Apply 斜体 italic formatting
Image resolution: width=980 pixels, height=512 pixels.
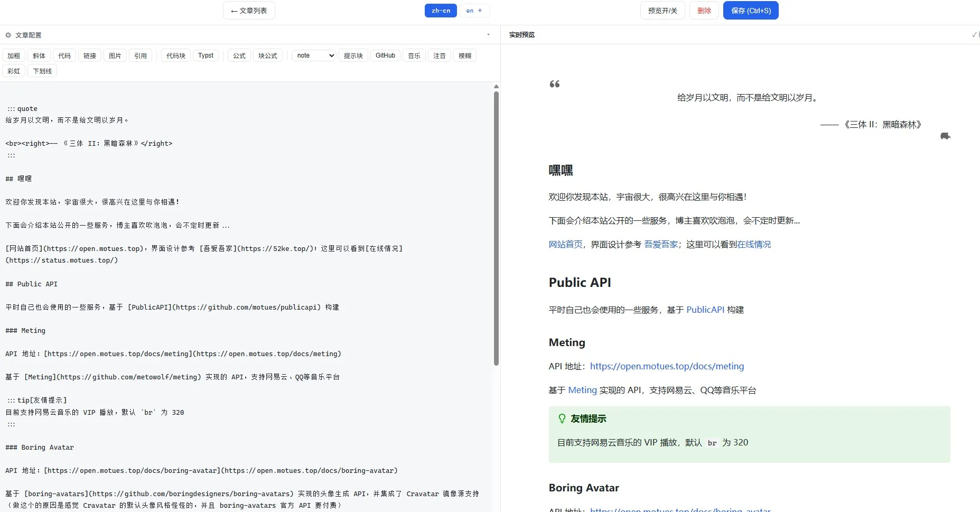(x=39, y=55)
